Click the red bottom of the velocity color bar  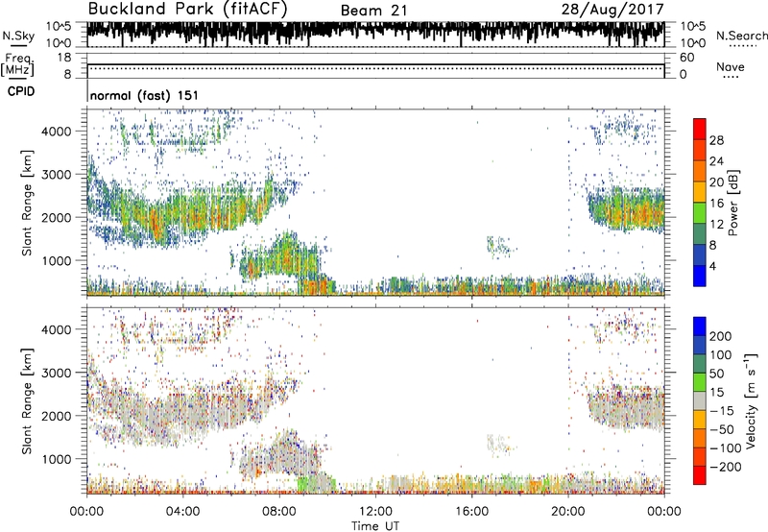[700, 475]
